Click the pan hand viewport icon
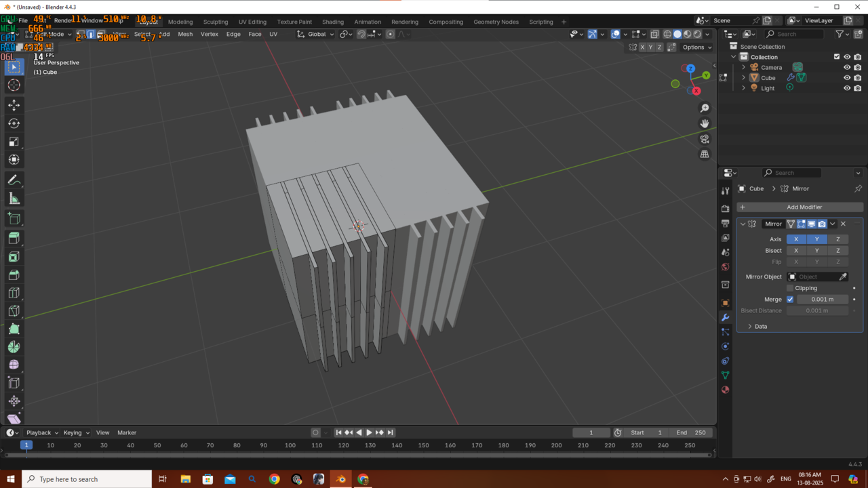This screenshot has width=868, height=488. point(705,123)
